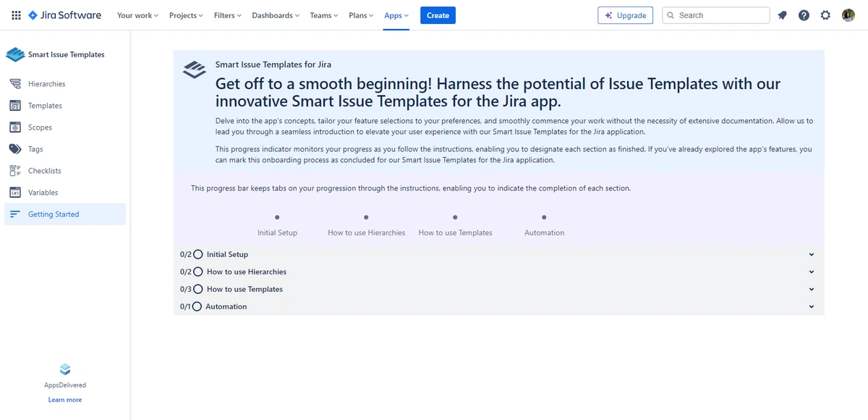The height and width of the screenshot is (420, 868).
Task: Expand the How to use Templates chevron
Action: click(x=812, y=290)
